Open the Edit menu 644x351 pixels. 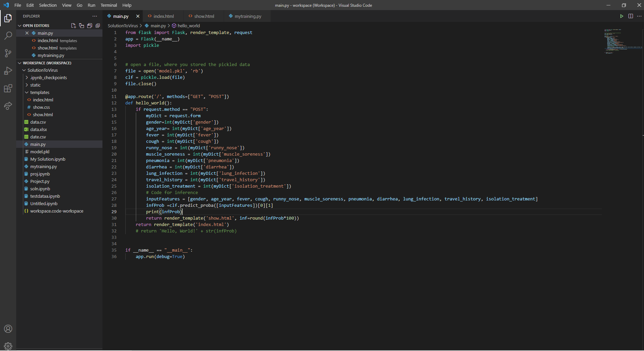coord(30,5)
